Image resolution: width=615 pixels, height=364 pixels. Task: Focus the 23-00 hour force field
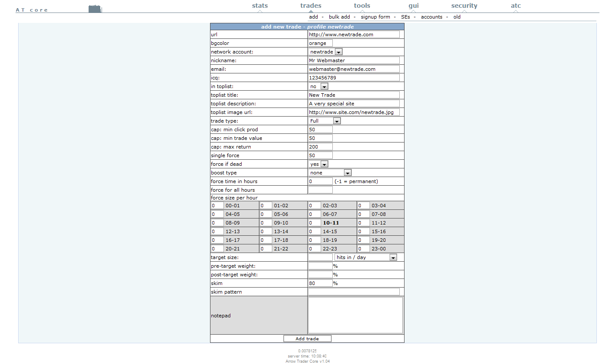pyautogui.click(x=363, y=249)
